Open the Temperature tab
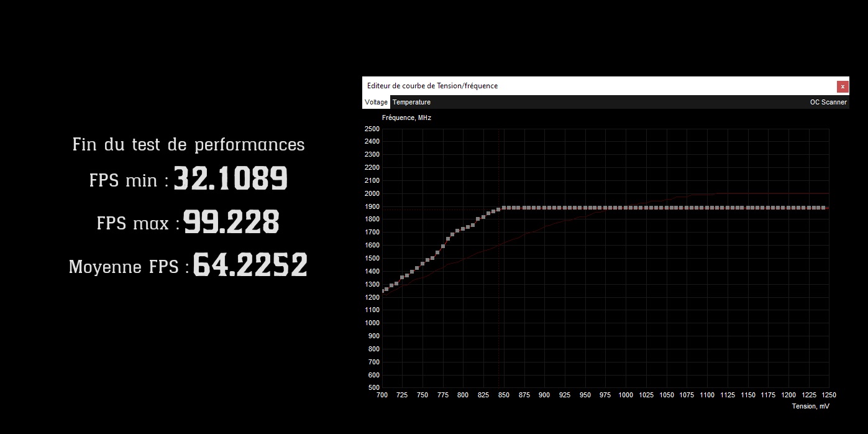 411,102
